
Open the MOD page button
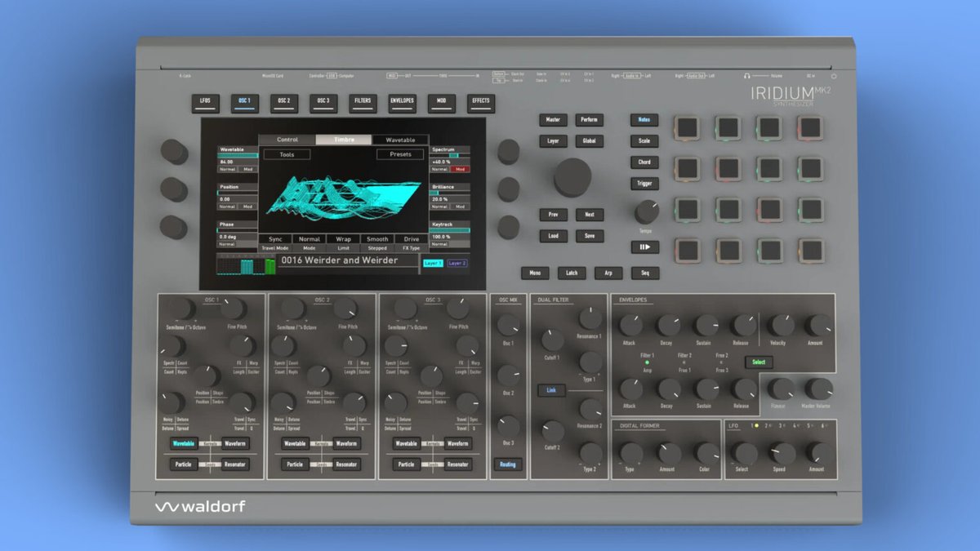[441, 102]
